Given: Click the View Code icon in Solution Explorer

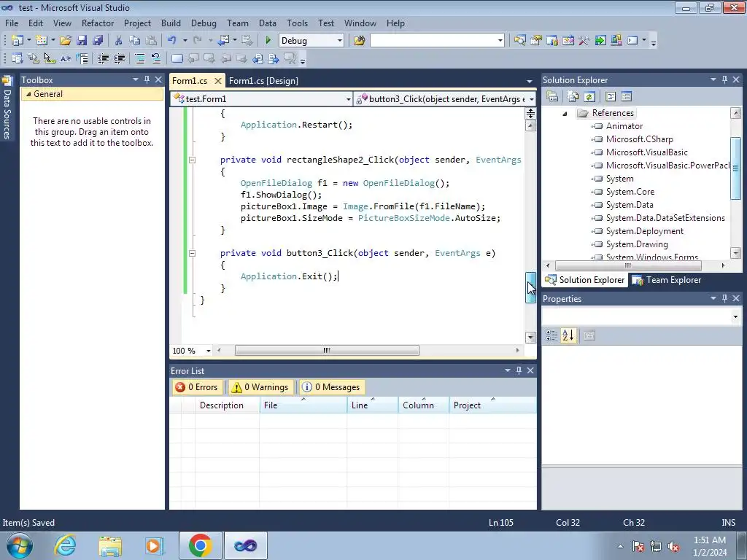Looking at the screenshot, I should point(611,97).
